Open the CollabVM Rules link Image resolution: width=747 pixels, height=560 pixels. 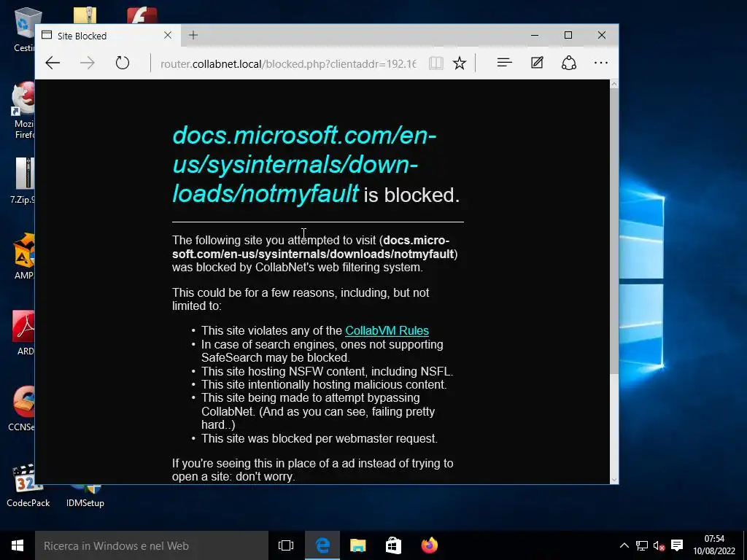[387, 330]
